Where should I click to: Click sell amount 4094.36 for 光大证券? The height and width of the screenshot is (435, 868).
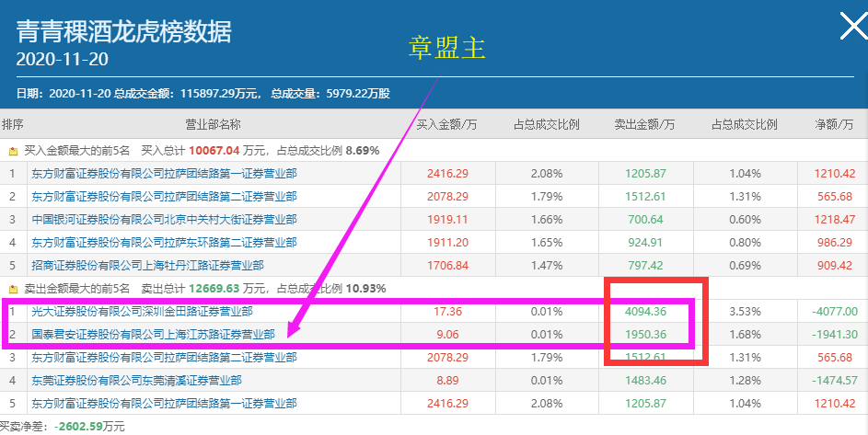pyautogui.click(x=645, y=312)
